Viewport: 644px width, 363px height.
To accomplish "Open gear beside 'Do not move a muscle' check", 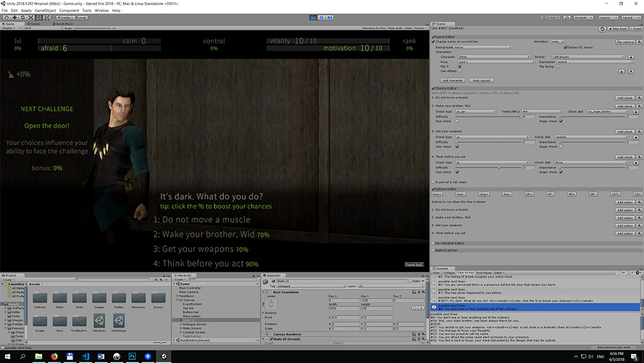I will pyautogui.click(x=639, y=98).
